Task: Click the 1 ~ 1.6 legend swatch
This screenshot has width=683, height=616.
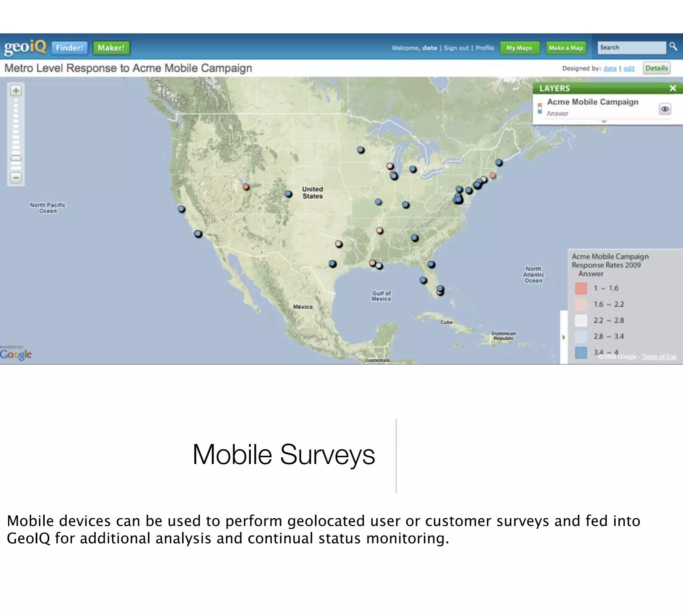Action: (581, 288)
